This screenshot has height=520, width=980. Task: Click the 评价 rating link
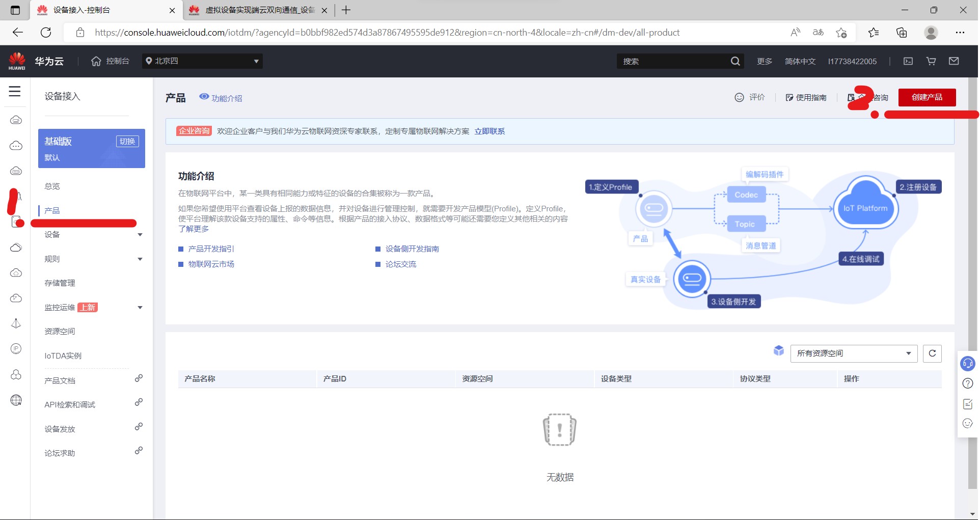pyautogui.click(x=750, y=97)
